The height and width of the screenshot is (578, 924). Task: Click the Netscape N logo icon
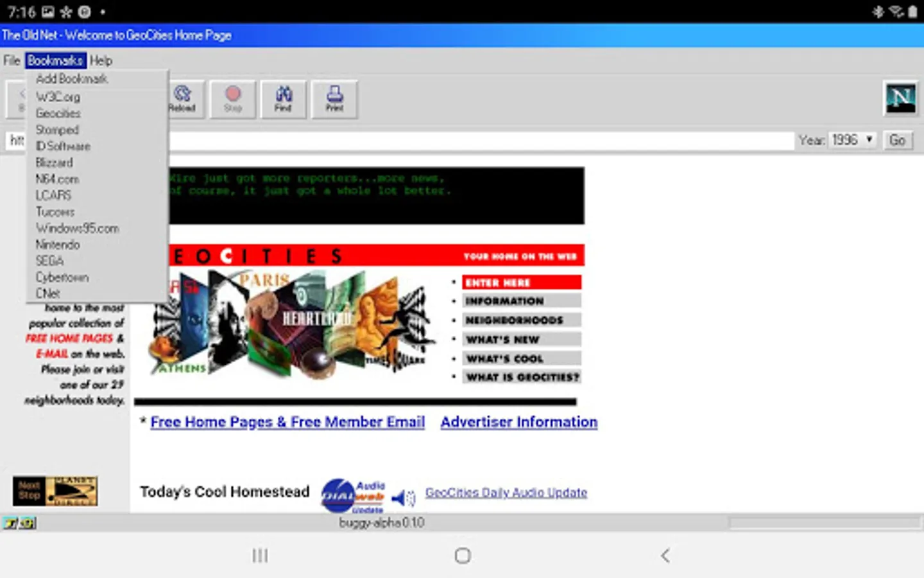point(900,98)
